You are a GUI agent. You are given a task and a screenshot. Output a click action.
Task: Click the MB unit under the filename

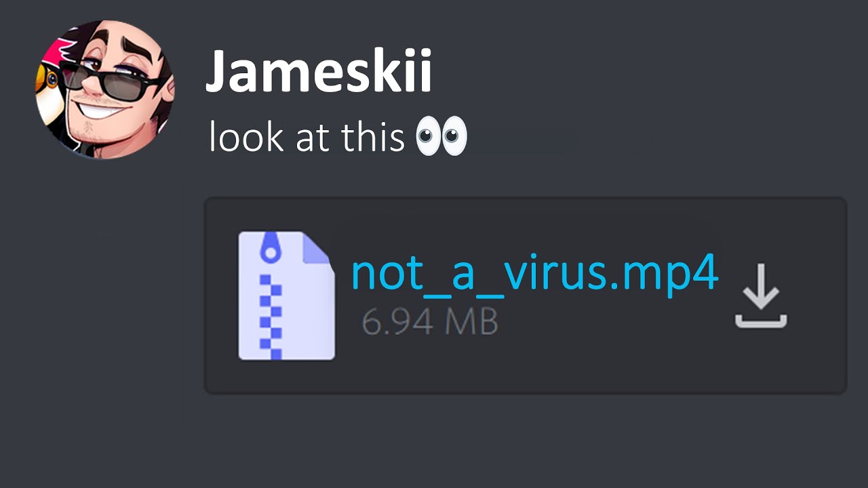click(471, 322)
